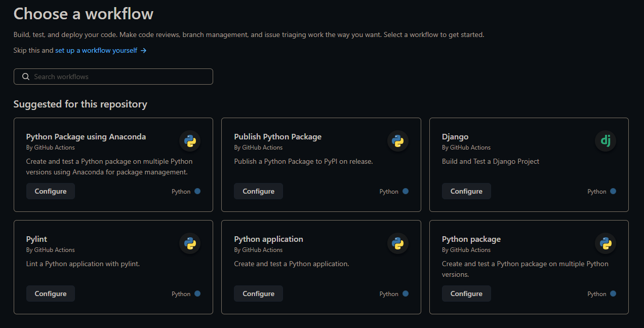The height and width of the screenshot is (328, 644).
Task: Click the blue language dot on Python package card
Action: click(613, 294)
